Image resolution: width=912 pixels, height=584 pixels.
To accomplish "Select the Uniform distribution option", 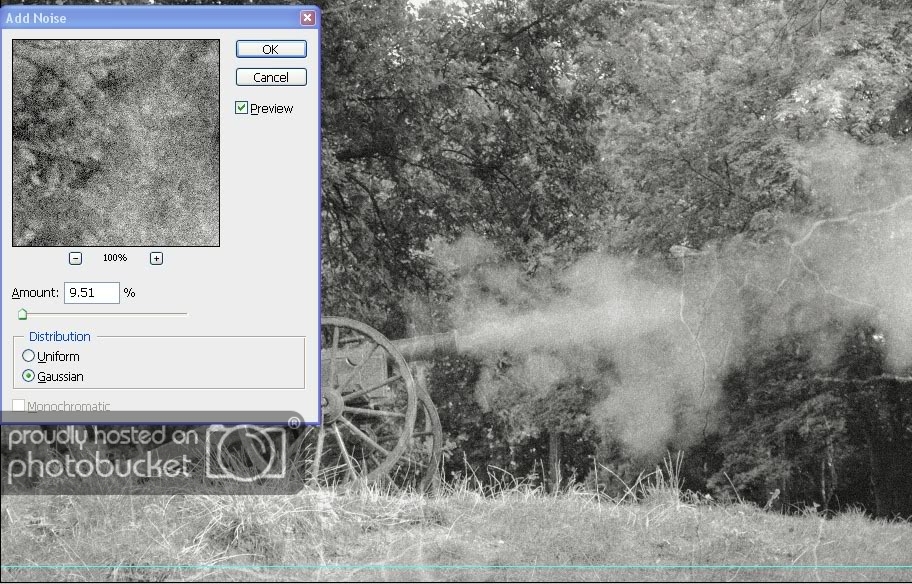I will [x=28, y=356].
